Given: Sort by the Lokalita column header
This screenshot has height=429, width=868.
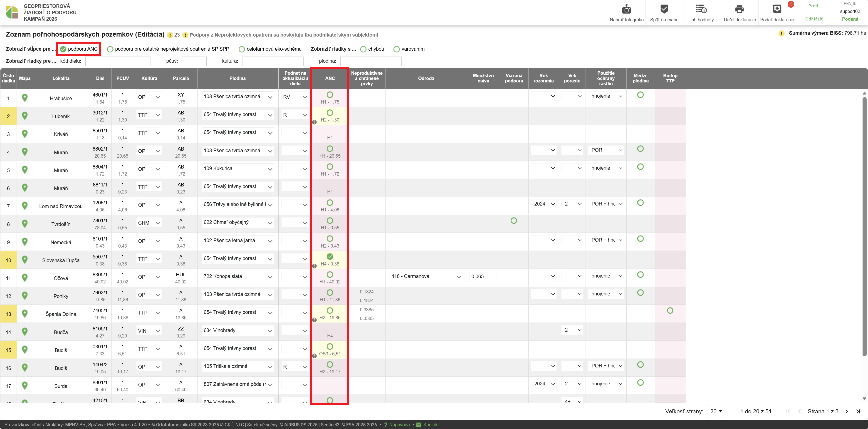Looking at the screenshot, I should coord(61,78).
